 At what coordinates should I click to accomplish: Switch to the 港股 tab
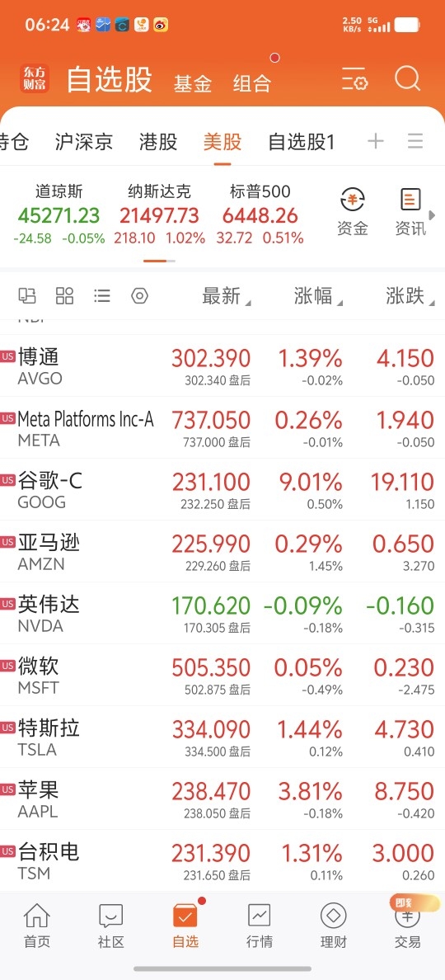[158, 142]
